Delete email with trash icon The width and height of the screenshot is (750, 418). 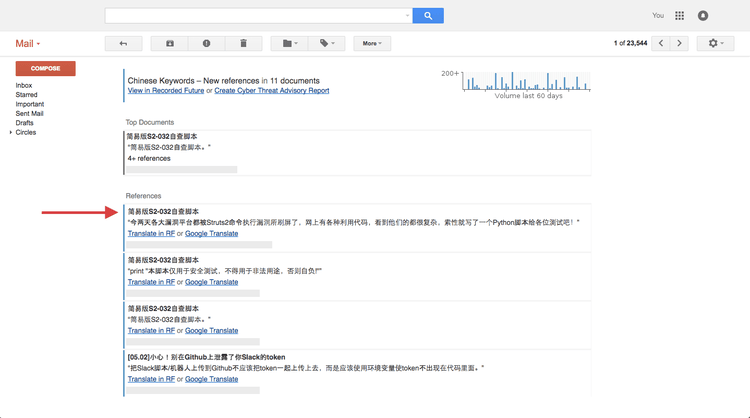(x=243, y=44)
